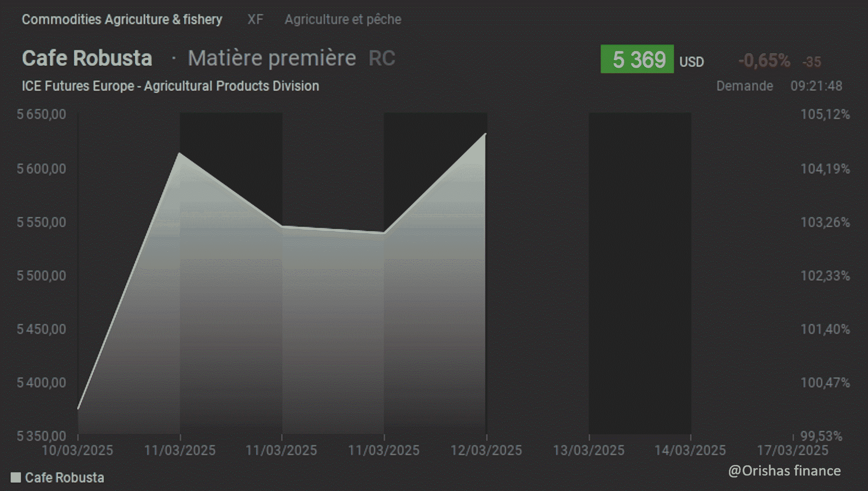Select the '104,19%' percentage axis label
This screenshot has width=868, height=491.
[x=825, y=169]
